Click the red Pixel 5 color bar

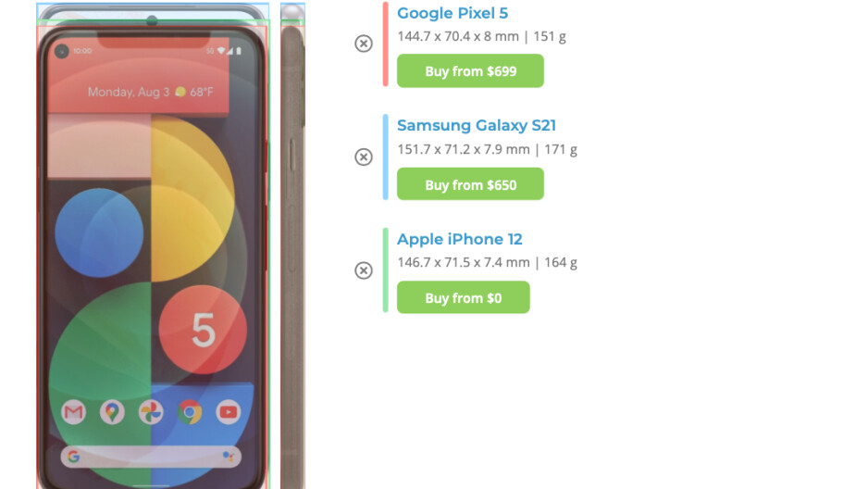coord(385,44)
